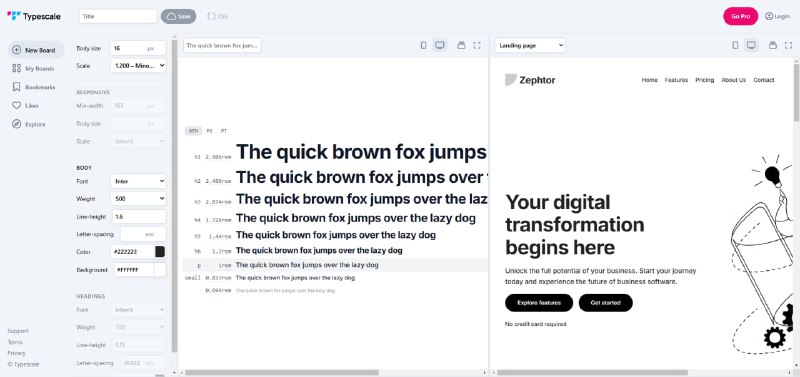Screen dimensions: 800x377
Task: Expand the landing page preview to fullscreen
Action: 788,45
